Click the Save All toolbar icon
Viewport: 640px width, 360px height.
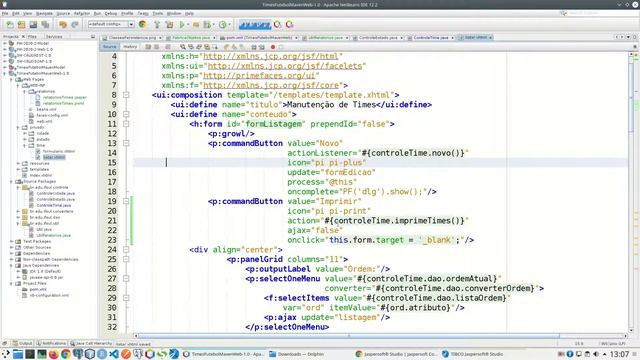[45, 25]
